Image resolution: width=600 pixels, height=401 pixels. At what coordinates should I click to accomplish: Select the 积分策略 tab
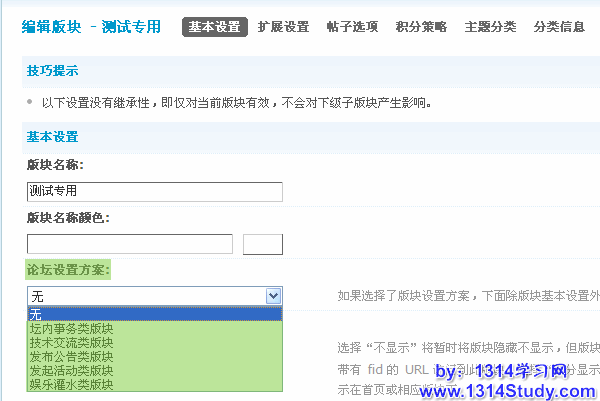(x=421, y=27)
